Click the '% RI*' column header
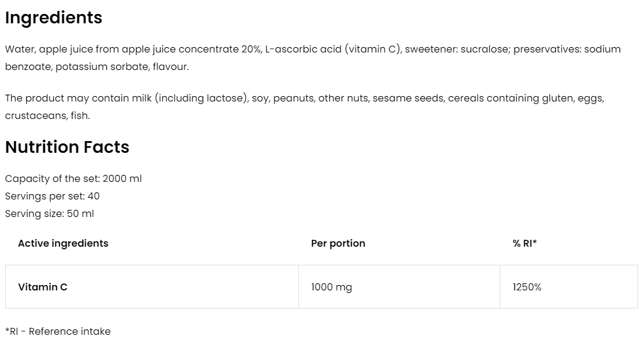The image size is (644, 340). click(x=524, y=243)
